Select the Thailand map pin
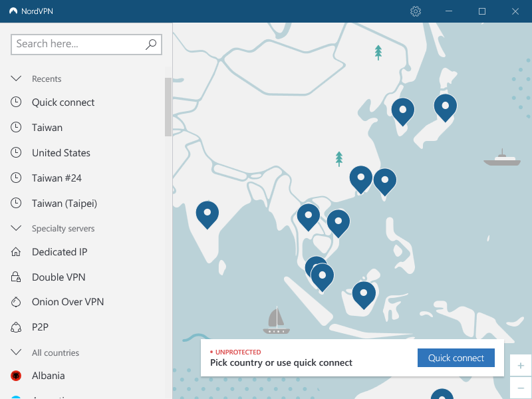Viewport: 532px width, 399px height. 309,217
